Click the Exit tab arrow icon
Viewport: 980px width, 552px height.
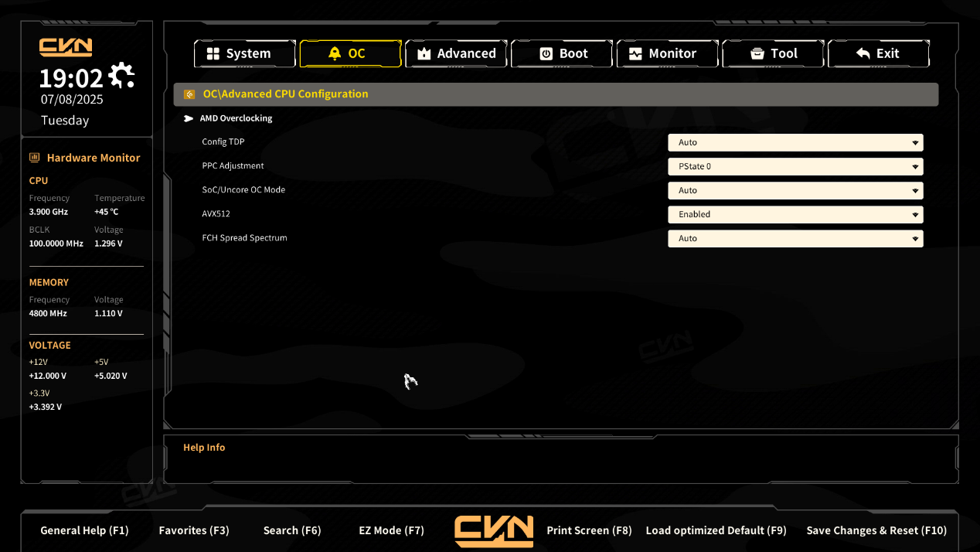(863, 53)
